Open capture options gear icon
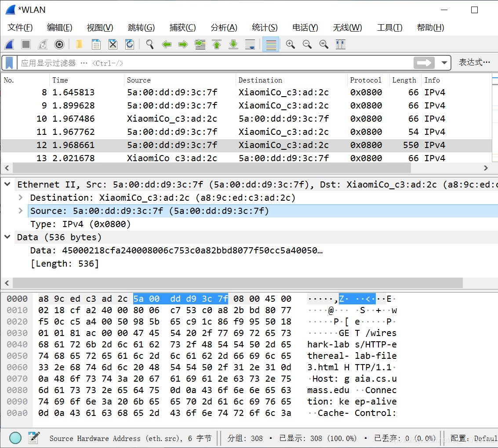Viewport: 498px width, 448px height. pos(59,44)
